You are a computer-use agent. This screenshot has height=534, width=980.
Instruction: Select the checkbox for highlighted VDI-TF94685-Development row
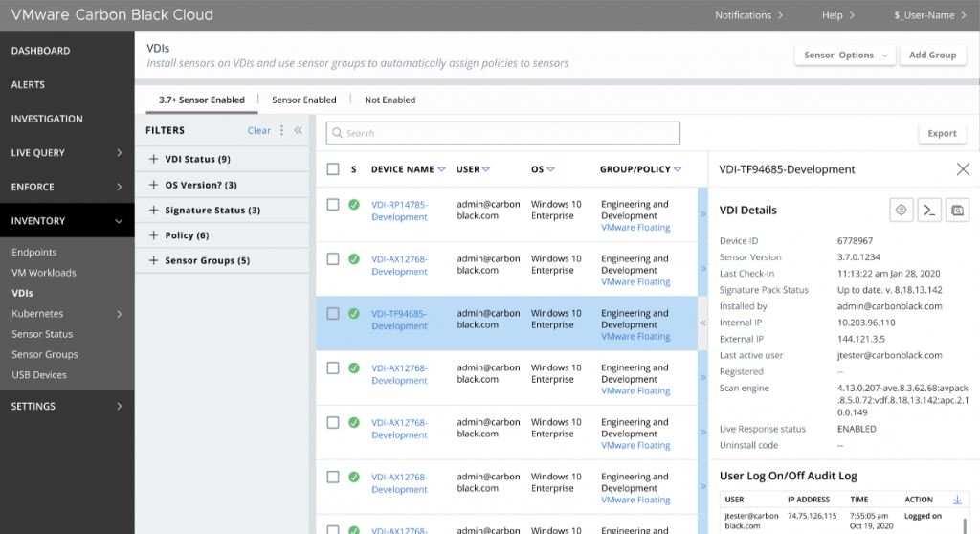click(x=333, y=314)
